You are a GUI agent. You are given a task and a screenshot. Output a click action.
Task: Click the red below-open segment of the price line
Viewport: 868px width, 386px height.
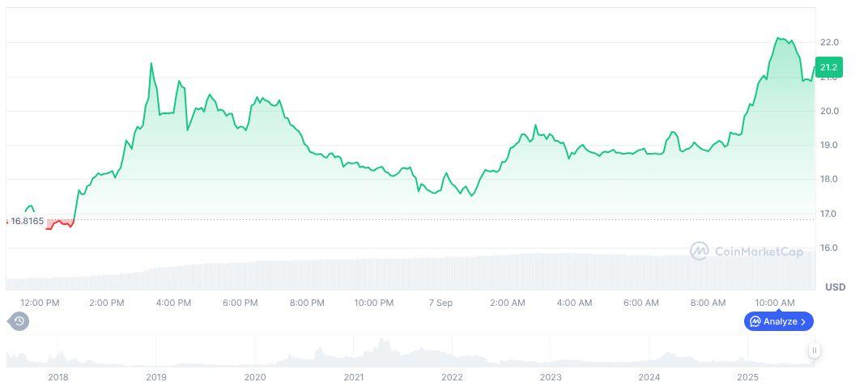click(x=59, y=223)
